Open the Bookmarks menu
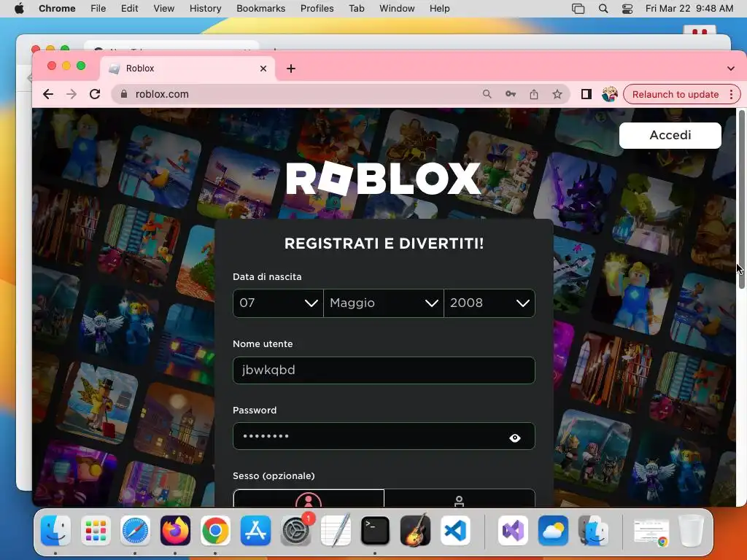Image resolution: width=747 pixels, height=560 pixels. click(260, 9)
